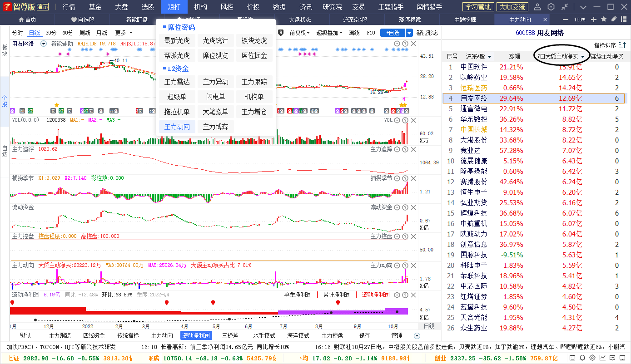This screenshot has width=631, height=364.
Task: Click the 连续主动净买 column header
Action: click(607, 57)
